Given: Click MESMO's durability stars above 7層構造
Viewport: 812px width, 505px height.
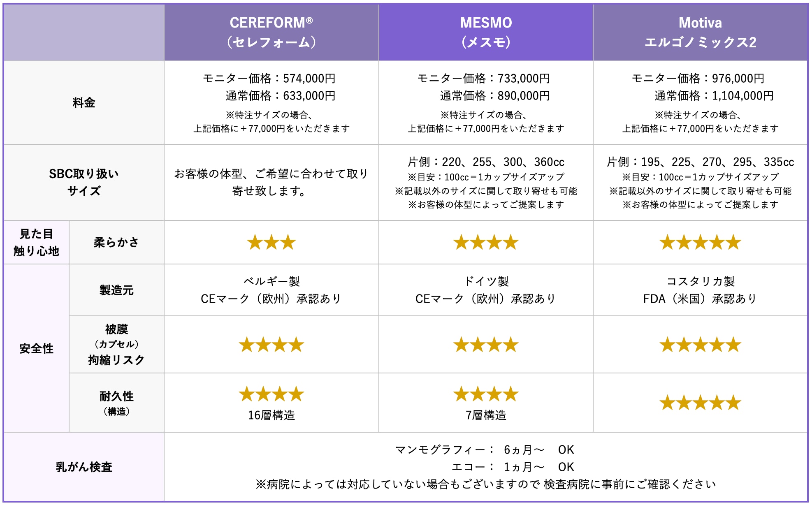Looking at the screenshot, I should point(486,394).
